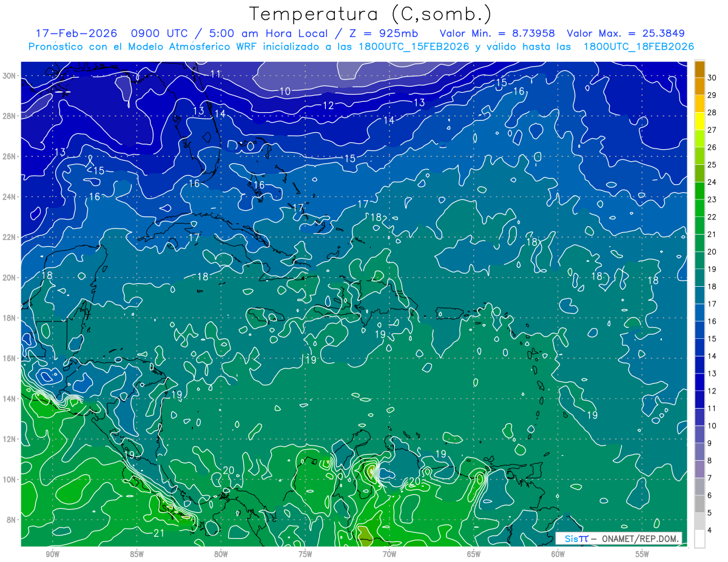Image resolution: width=728 pixels, height=562 pixels.
Task: Select the '17-Feb-2026' date text
Action: pyautogui.click(x=75, y=33)
